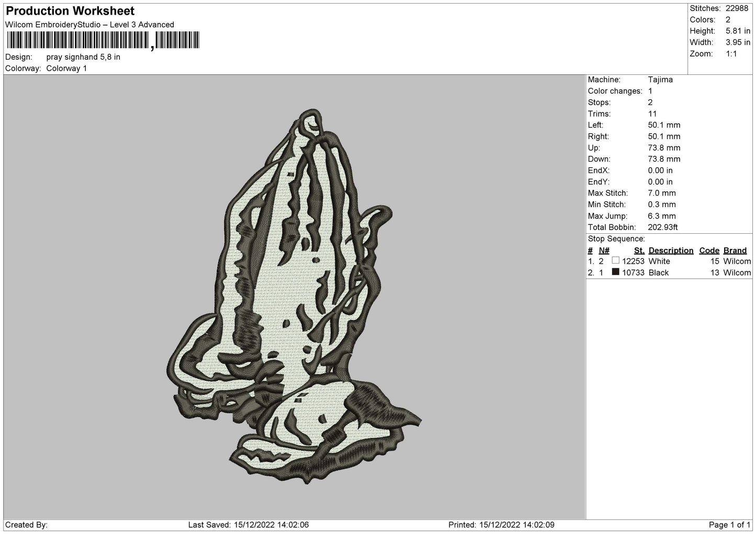Click the Machine value Tajima

click(660, 79)
